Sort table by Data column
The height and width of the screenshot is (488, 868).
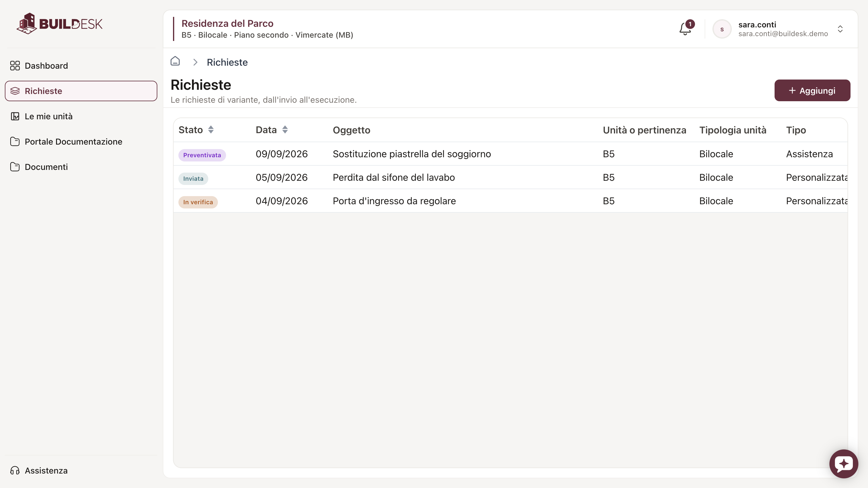pyautogui.click(x=285, y=130)
